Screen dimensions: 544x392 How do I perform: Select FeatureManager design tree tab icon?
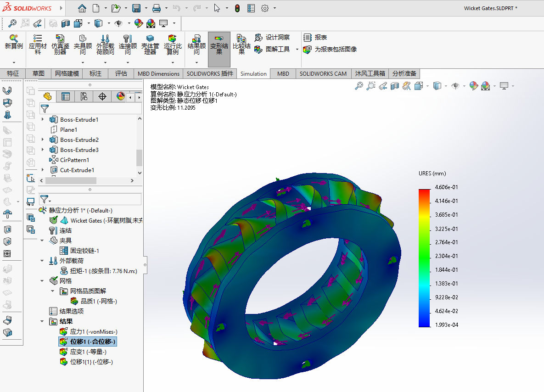coord(48,96)
